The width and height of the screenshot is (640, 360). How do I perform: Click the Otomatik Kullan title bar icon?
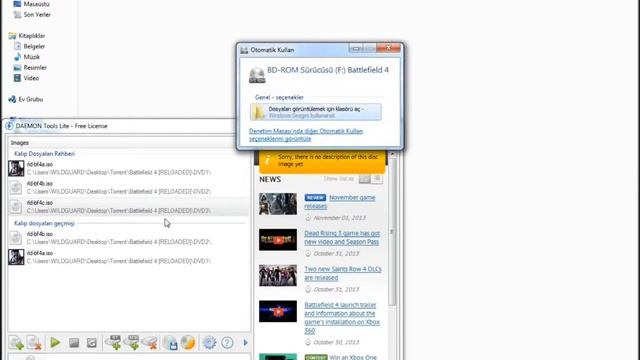[x=244, y=50]
